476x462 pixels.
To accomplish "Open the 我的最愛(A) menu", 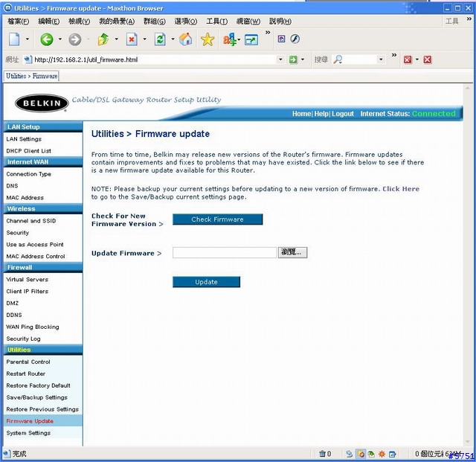I will pyautogui.click(x=117, y=22).
